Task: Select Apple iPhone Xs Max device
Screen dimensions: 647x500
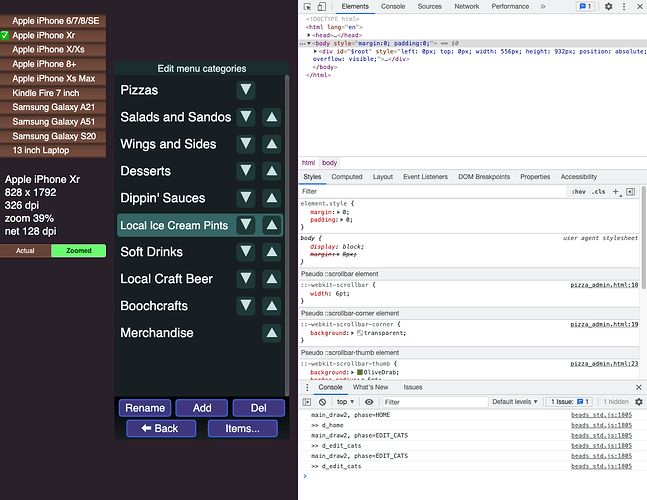Action: click(x=53, y=78)
